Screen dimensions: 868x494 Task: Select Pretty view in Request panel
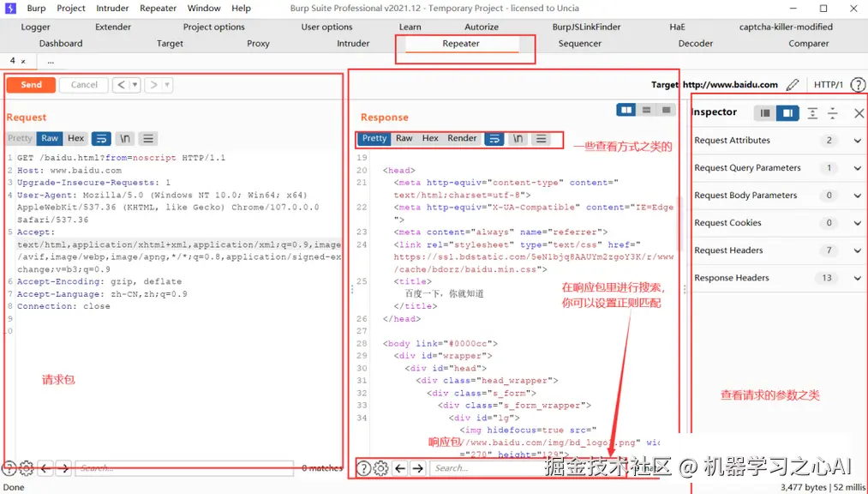click(20, 138)
